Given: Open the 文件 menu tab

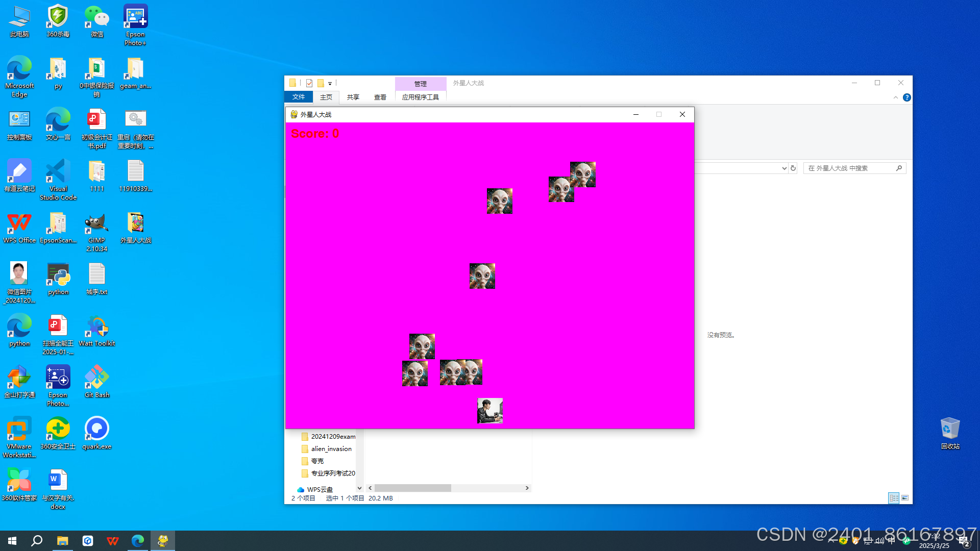Looking at the screenshot, I should point(299,97).
